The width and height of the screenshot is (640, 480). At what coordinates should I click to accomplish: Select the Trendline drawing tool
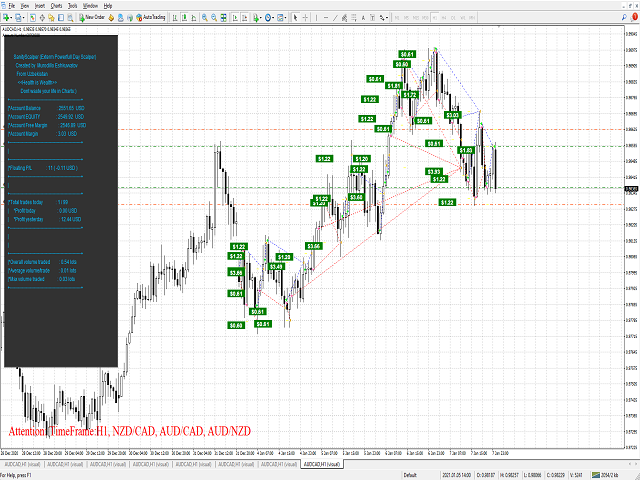tap(335, 18)
